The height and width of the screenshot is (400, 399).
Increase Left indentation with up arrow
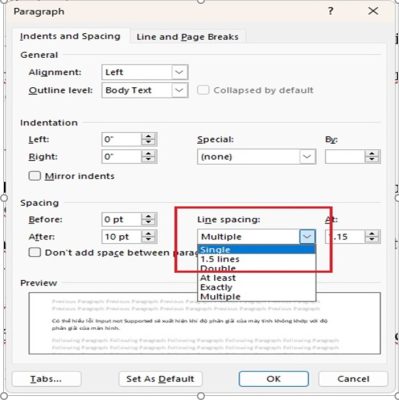(x=148, y=136)
